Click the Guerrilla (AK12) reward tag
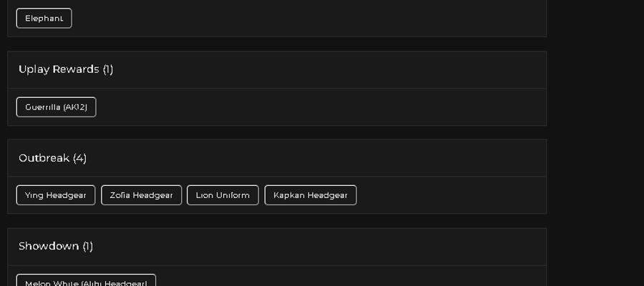The height and width of the screenshot is (286, 644). click(x=57, y=107)
